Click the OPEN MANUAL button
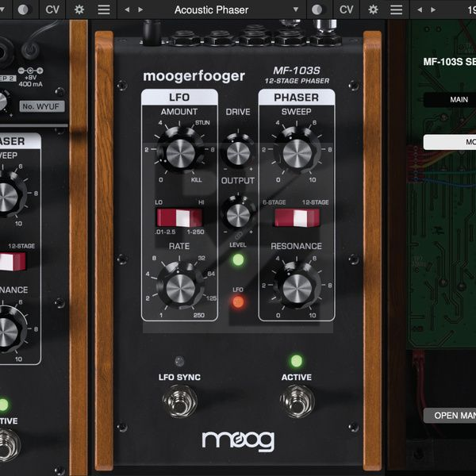Image resolution: width=476 pixels, height=476 pixels. 450,415
